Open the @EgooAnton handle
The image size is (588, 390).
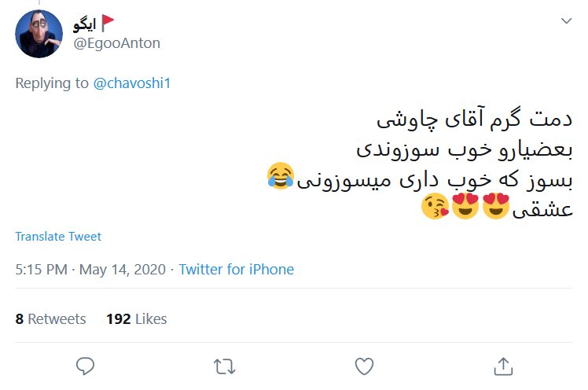116,43
